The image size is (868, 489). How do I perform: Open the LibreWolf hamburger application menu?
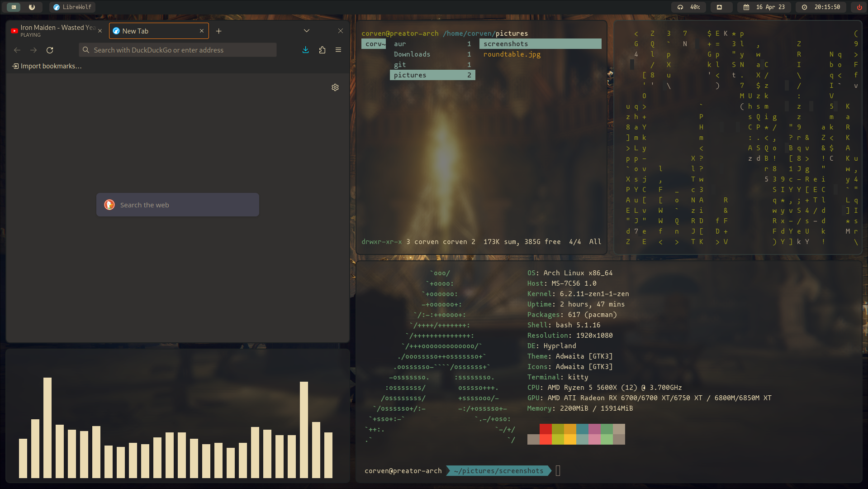click(x=338, y=50)
